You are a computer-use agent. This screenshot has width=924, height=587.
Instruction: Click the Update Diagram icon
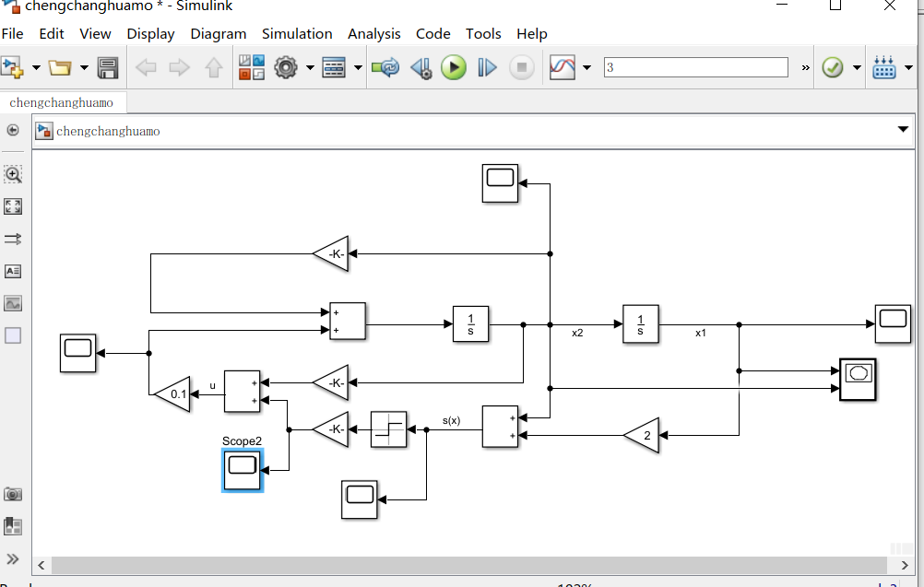point(385,67)
